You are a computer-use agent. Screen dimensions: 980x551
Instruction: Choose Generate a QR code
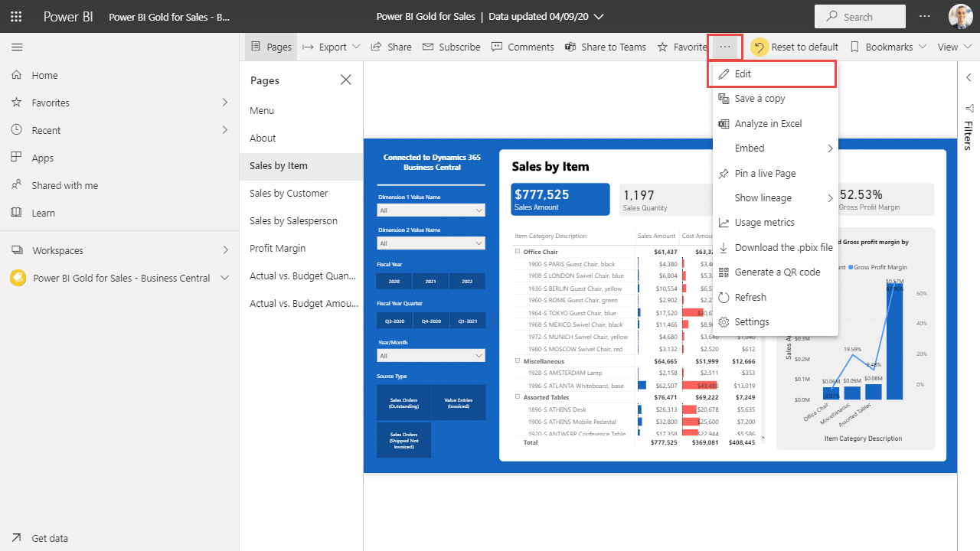click(776, 272)
